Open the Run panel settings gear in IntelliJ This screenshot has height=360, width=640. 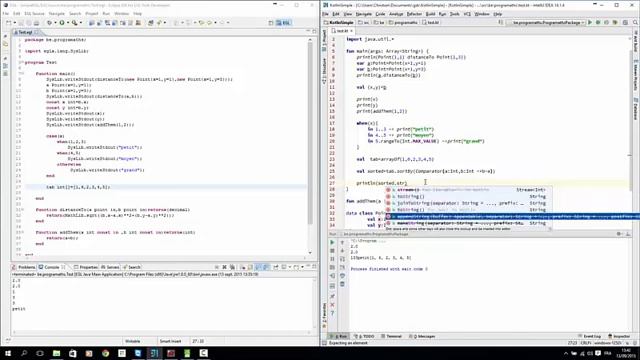click(x=619, y=234)
